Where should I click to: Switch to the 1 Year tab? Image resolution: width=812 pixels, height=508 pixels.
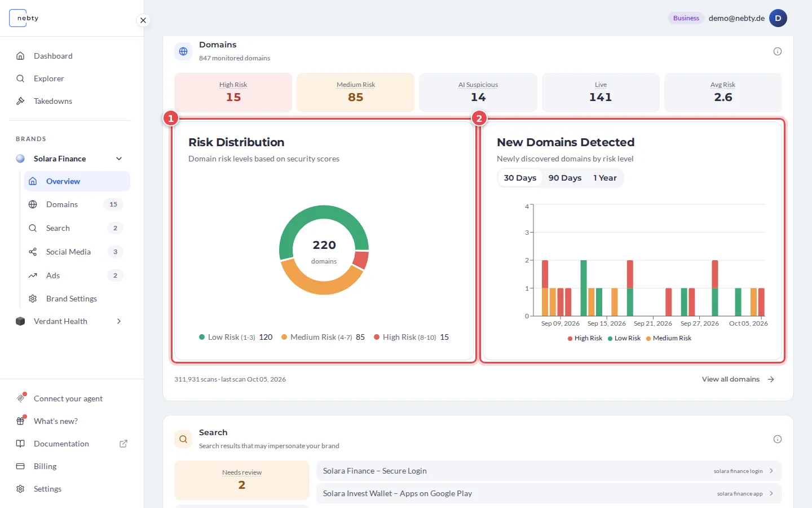(x=604, y=178)
